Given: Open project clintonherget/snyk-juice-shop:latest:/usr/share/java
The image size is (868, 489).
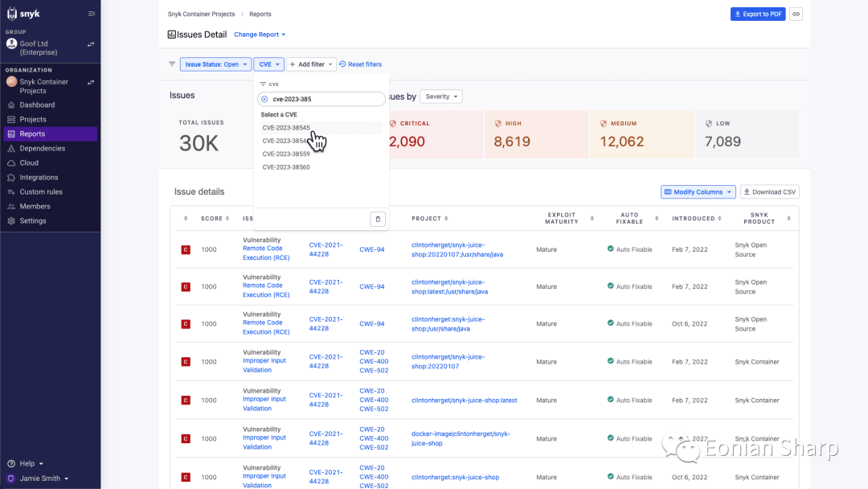Looking at the screenshot, I should point(449,287).
